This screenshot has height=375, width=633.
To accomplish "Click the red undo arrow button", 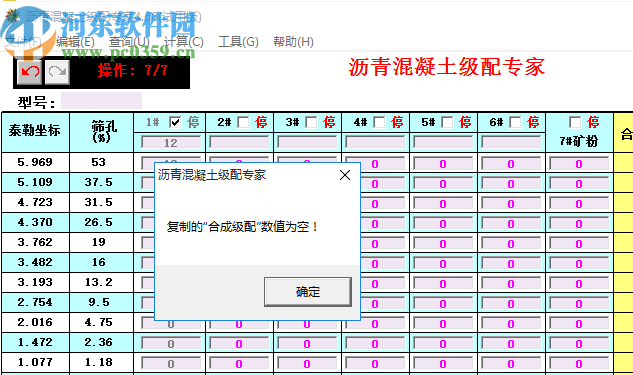I will [29, 72].
